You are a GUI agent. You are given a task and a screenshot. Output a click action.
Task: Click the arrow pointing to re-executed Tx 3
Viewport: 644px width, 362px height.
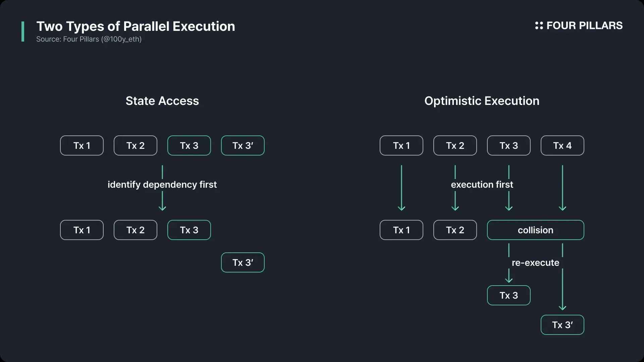pyautogui.click(x=509, y=276)
